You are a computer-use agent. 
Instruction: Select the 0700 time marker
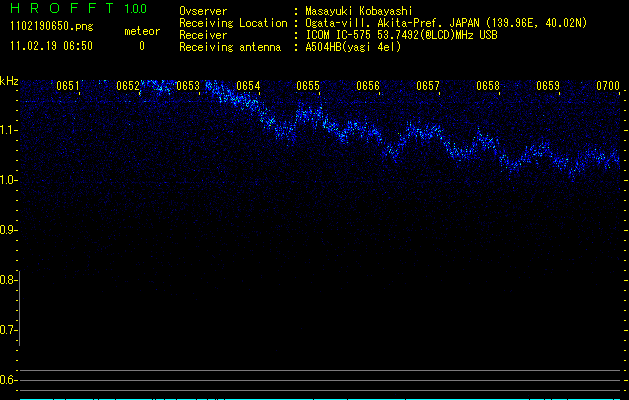tap(608, 86)
